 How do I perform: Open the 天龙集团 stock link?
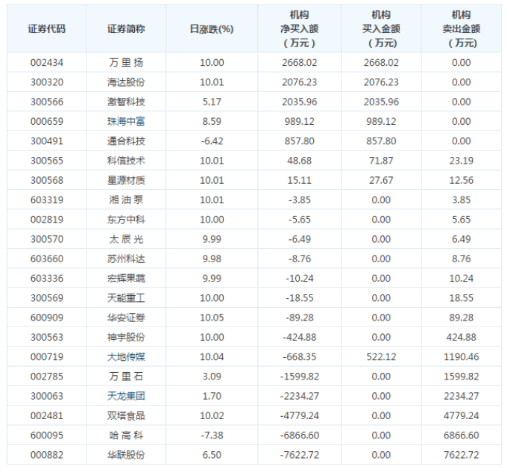tap(126, 396)
